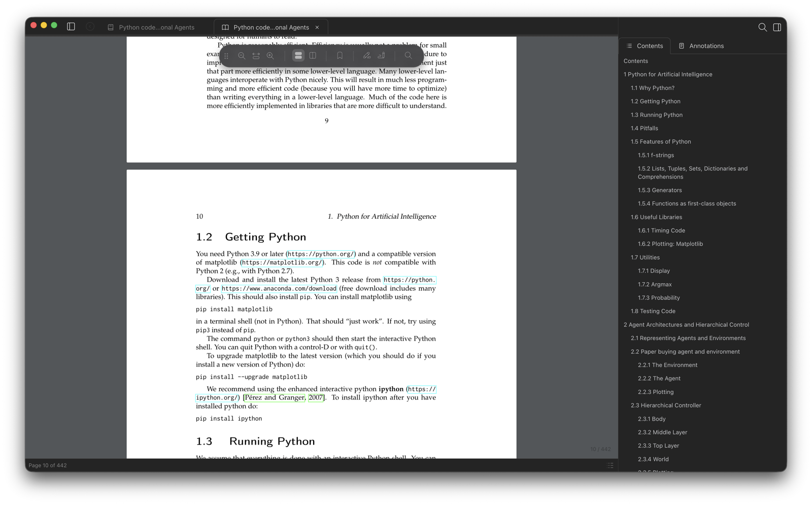Select the active Python code tab with book icon
Image resolution: width=812 pixels, height=505 pixels.
tap(271, 27)
